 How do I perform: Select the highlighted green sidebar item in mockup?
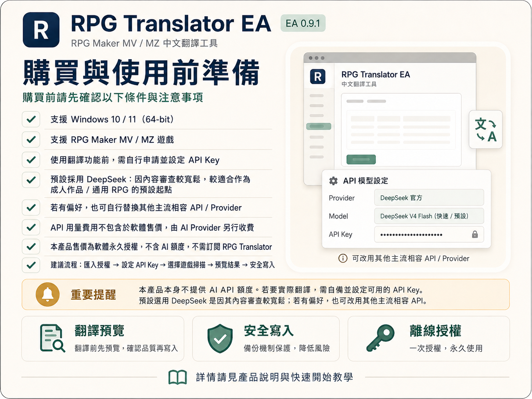coord(319,126)
